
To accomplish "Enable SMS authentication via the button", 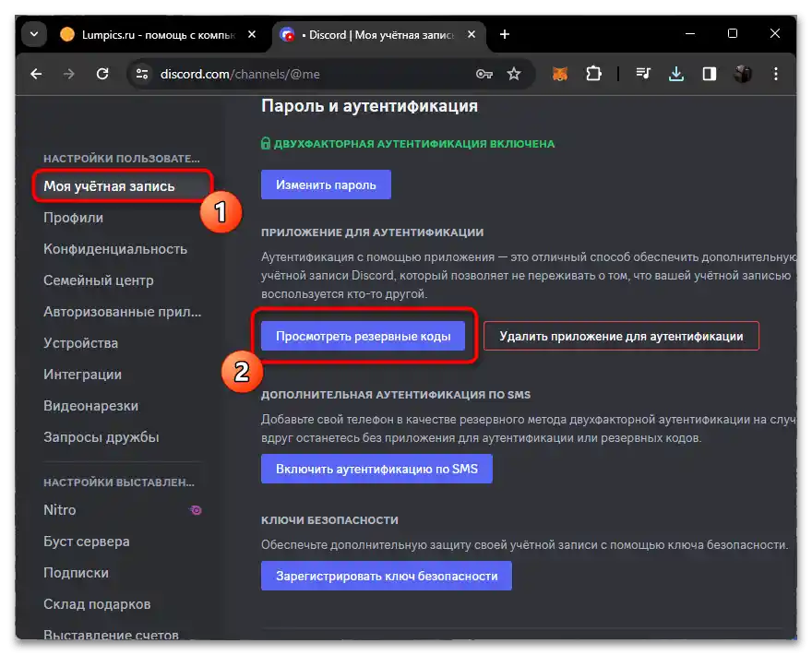I will click(376, 469).
